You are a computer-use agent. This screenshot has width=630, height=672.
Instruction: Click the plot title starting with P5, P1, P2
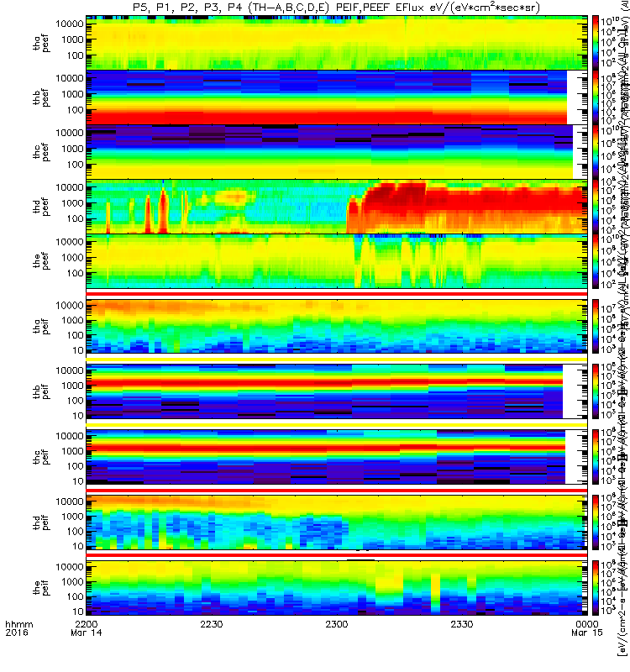[336, 8]
